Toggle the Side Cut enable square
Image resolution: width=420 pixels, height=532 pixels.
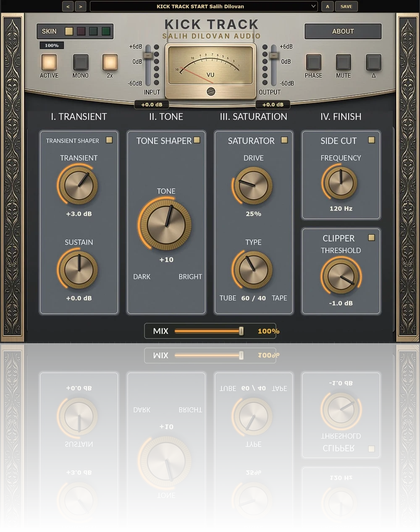click(371, 140)
